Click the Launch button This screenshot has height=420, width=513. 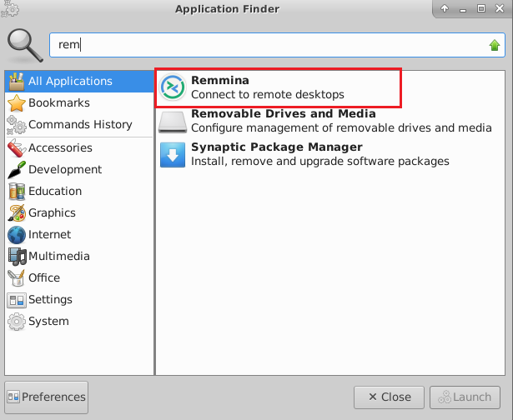465,397
